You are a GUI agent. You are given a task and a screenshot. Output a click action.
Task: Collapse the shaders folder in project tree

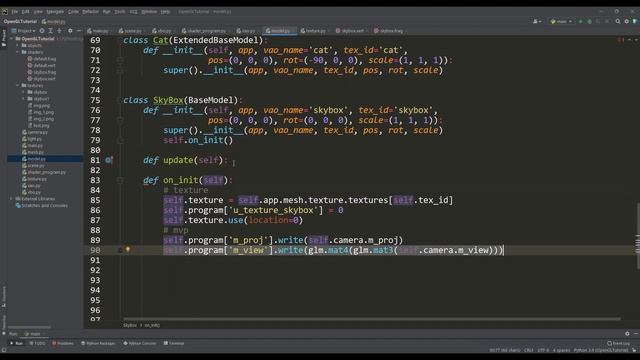18,52
